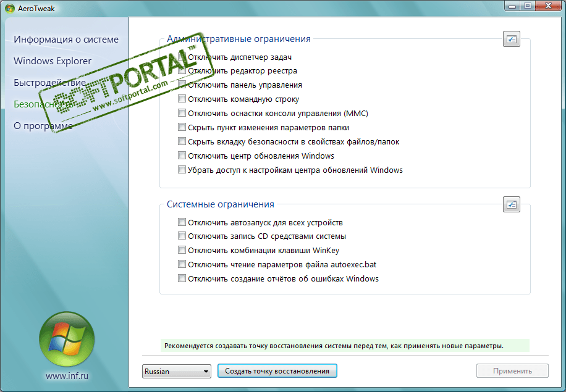The width and height of the screenshot is (566, 392).
Task: Toggle Отключить редактор реестра checkbox
Action: coord(182,70)
